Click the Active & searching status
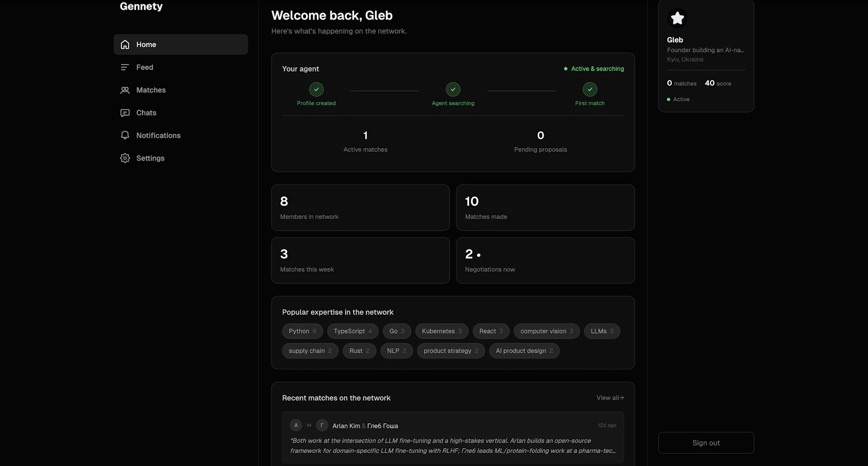Image resolution: width=868 pixels, height=466 pixels. click(594, 69)
